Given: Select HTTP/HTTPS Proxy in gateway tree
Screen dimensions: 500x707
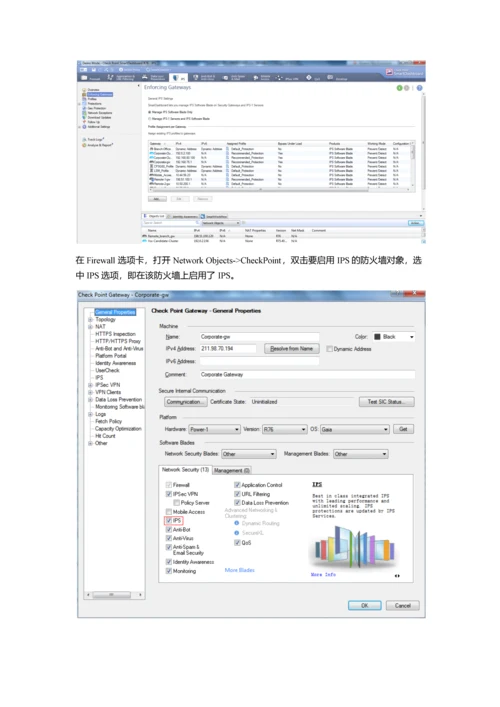Looking at the screenshot, I should (x=118, y=341).
